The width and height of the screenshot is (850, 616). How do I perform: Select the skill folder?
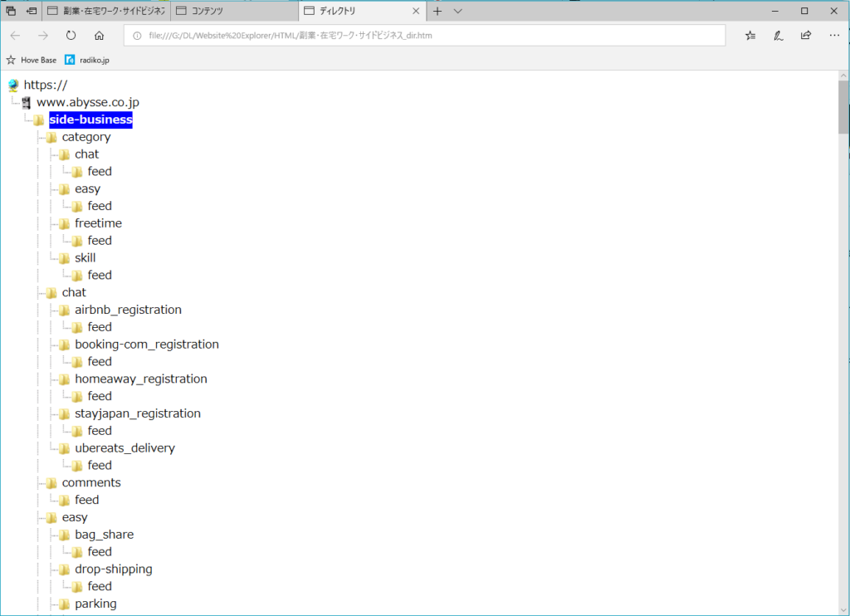click(x=85, y=258)
